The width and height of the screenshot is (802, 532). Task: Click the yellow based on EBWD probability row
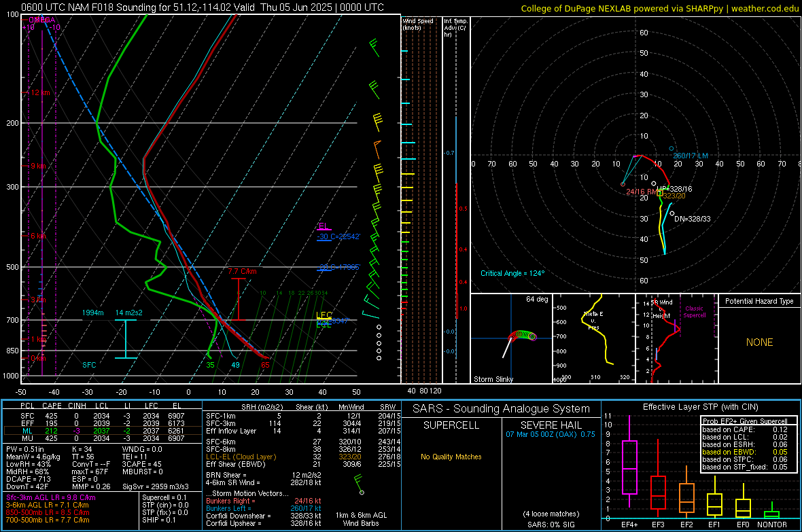[x=745, y=453]
